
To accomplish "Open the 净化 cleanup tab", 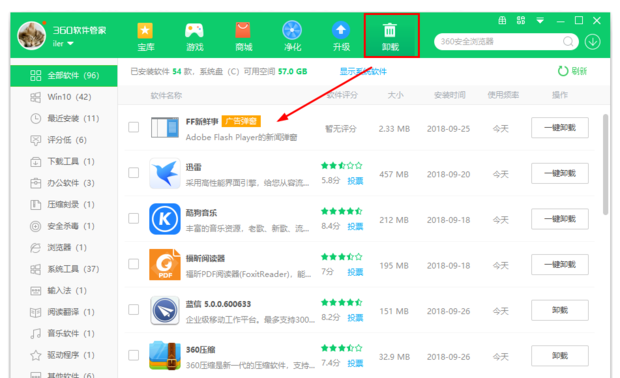I will pos(292,37).
